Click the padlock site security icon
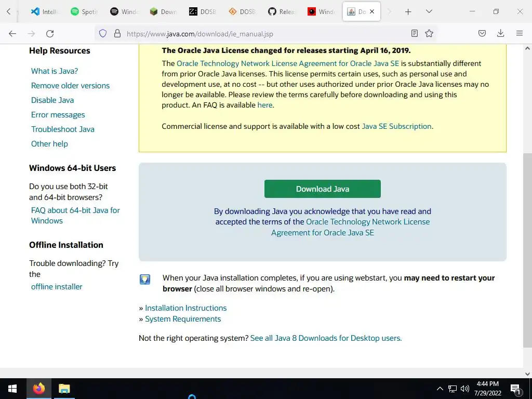This screenshot has height=399, width=532. 117,34
